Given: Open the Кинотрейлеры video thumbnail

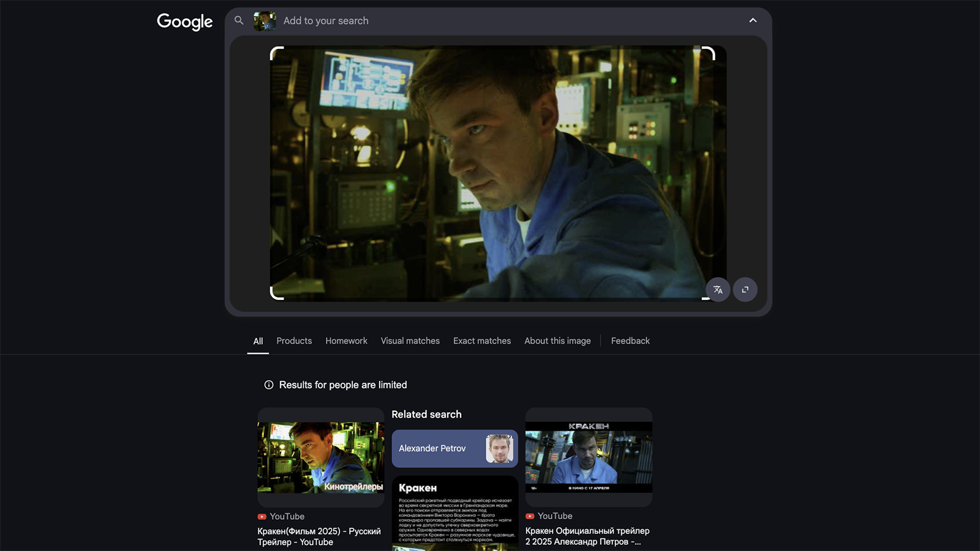Looking at the screenshot, I should (x=321, y=457).
